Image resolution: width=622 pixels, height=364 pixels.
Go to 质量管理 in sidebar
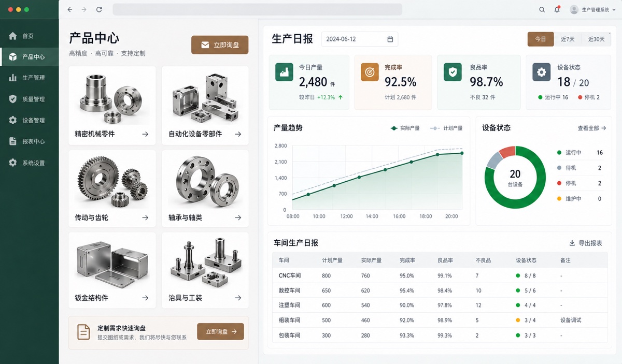coord(29,99)
